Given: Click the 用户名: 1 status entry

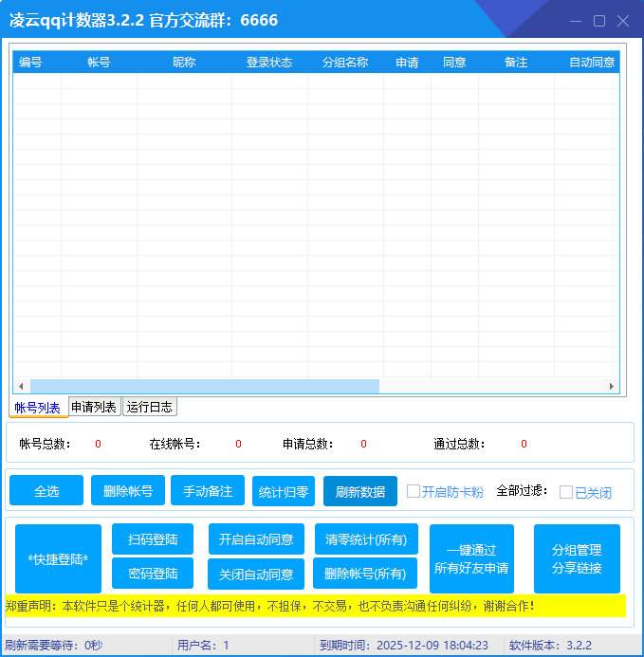Looking at the screenshot, I should (x=203, y=645).
